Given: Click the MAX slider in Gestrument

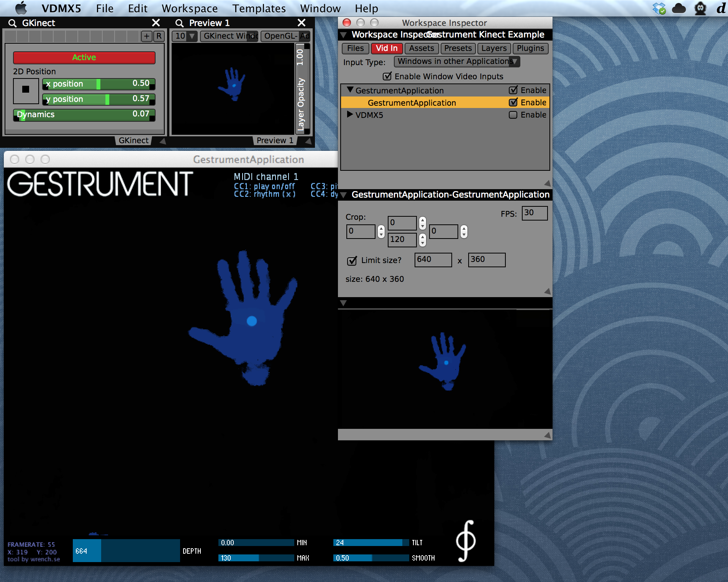Looking at the screenshot, I should pyautogui.click(x=256, y=558).
